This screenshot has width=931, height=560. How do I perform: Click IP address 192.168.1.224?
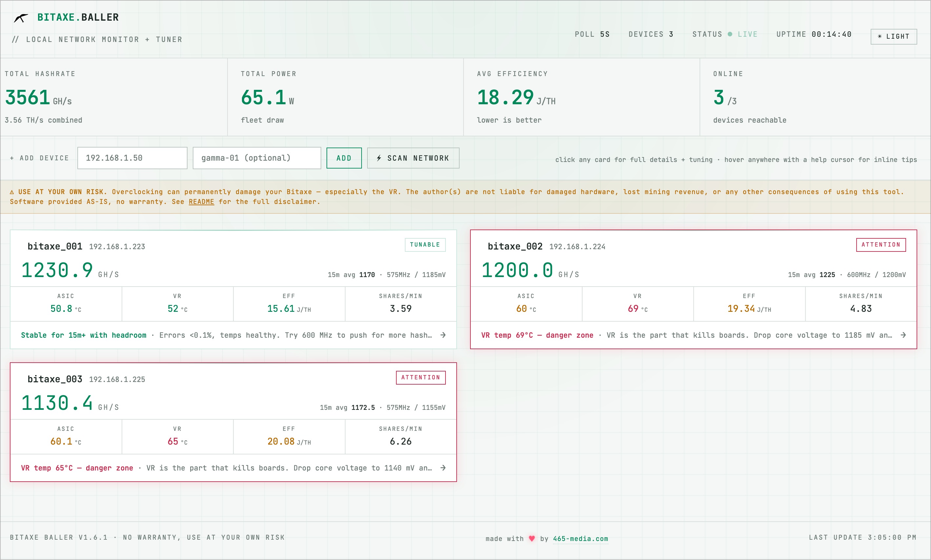point(578,247)
